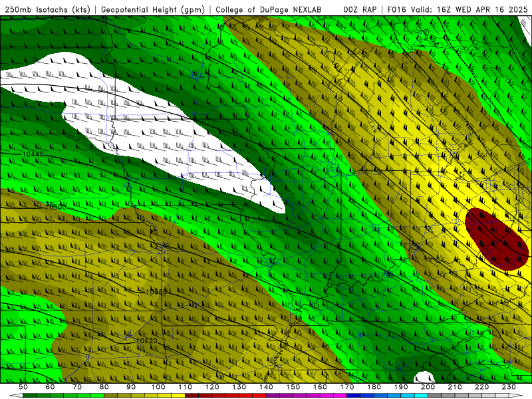532x399 pixels.
Task: Click the 170 value on the color scale
Action: point(347,387)
